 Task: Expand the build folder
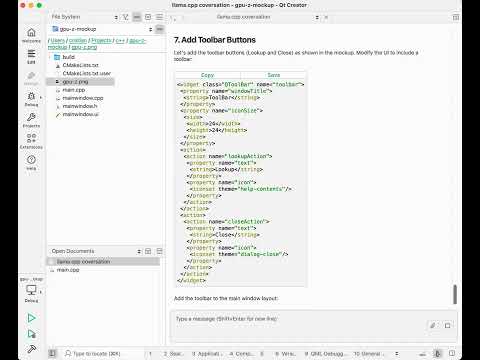(51, 57)
